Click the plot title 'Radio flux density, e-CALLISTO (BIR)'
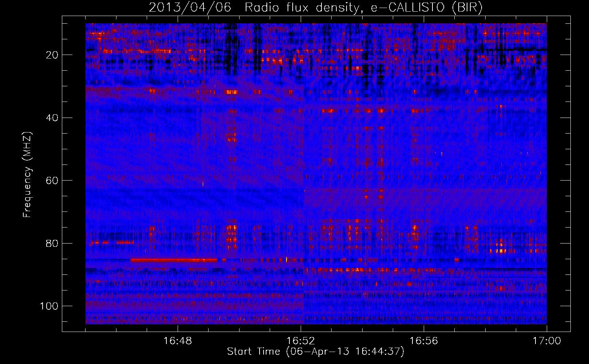This screenshot has height=364, width=589. tap(364, 8)
